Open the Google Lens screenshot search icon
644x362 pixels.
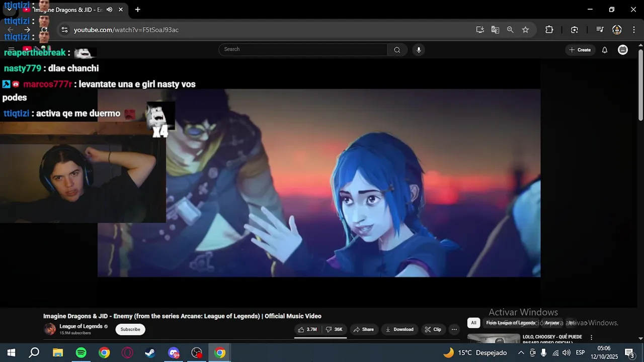click(575, 30)
